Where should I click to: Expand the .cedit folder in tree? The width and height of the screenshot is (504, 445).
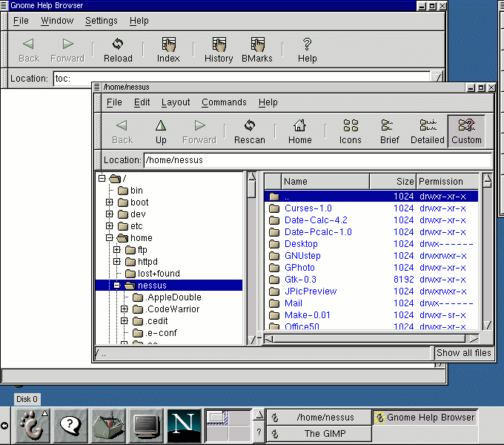click(125, 321)
